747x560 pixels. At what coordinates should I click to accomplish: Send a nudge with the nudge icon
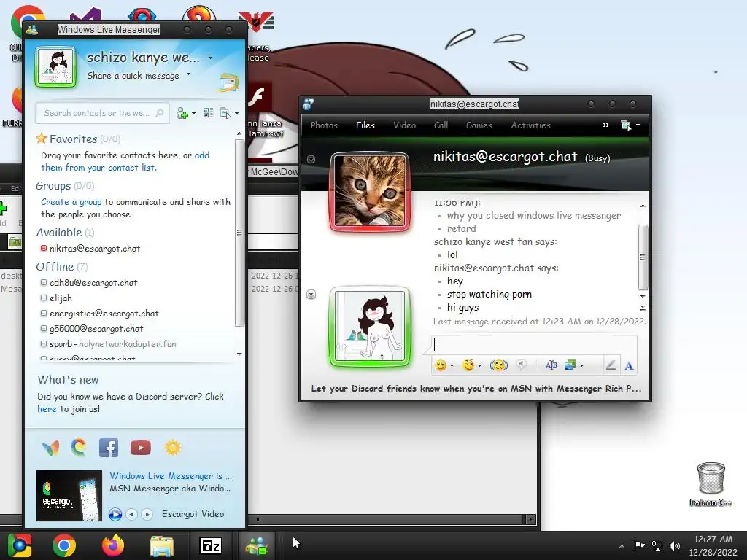[499, 365]
